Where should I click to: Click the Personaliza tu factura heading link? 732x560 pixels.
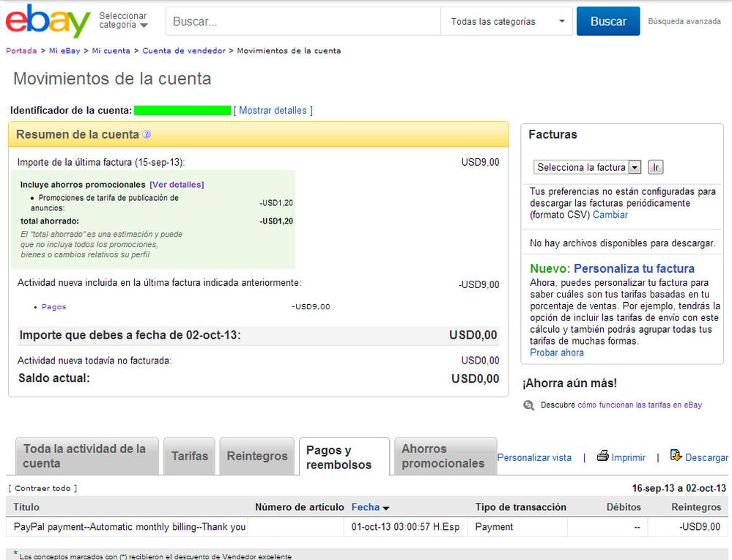[634, 268]
